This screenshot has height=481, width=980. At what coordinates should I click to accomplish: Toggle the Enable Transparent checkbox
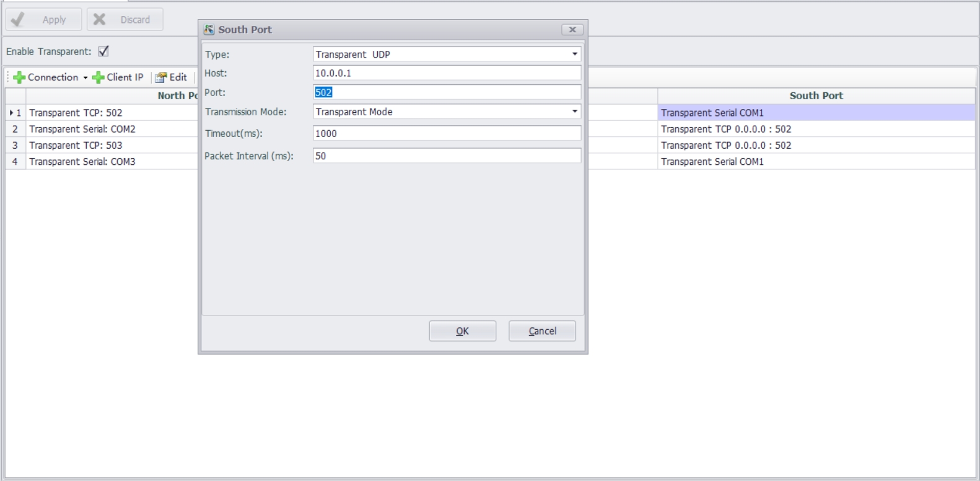tap(103, 51)
